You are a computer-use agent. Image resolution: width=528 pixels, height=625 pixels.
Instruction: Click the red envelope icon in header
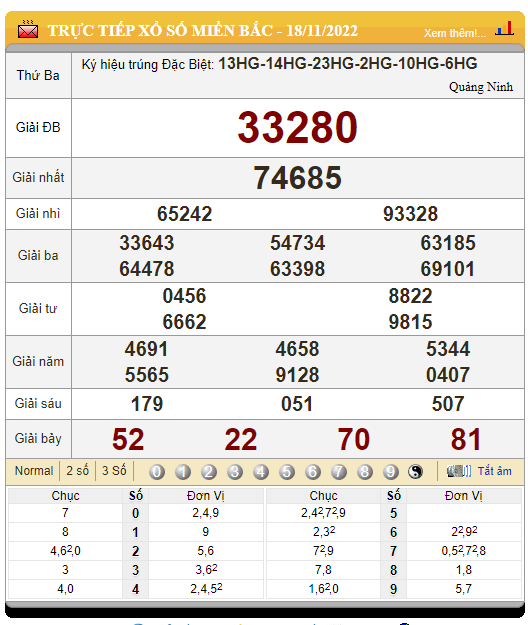[28, 29]
